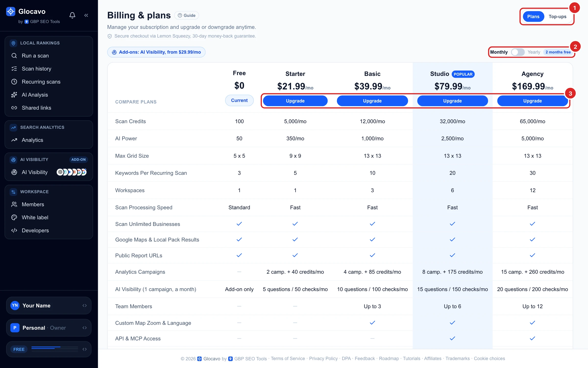This screenshot has height=368, width=588.
Task: Click the Run a scan search icon
Action: (x=14, y=56)
